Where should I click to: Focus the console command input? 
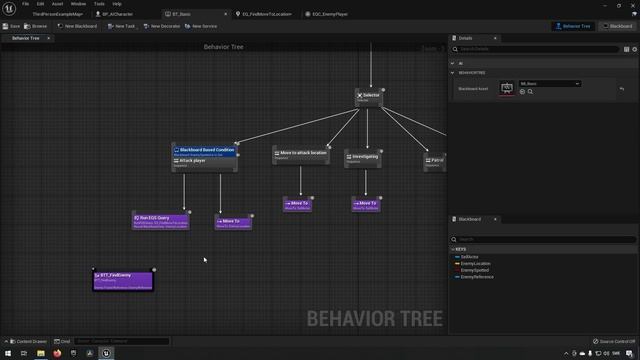pyautogui.click(x=122, y=341)
